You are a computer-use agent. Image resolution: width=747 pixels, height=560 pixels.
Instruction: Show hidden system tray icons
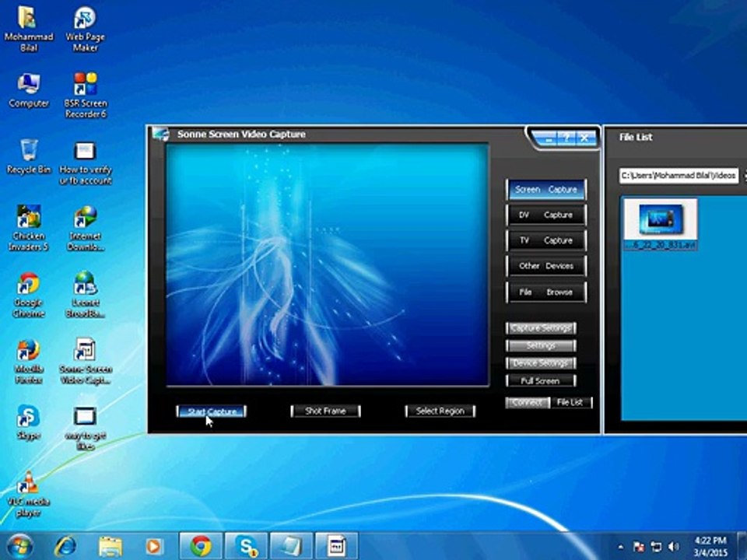(620, 547)
